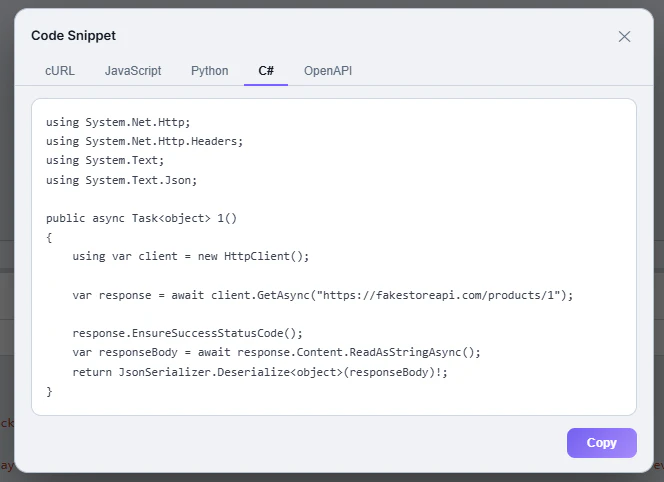Click the 'return JsonSerializer.Deserialize' line
This screenshot has width=664, height=482.
[x=260, y=372]
